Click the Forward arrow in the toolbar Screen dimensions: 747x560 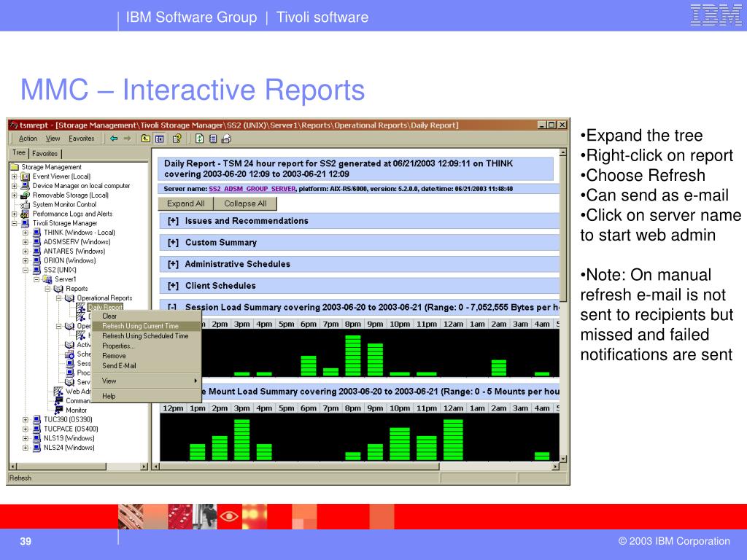click(127, 139)
